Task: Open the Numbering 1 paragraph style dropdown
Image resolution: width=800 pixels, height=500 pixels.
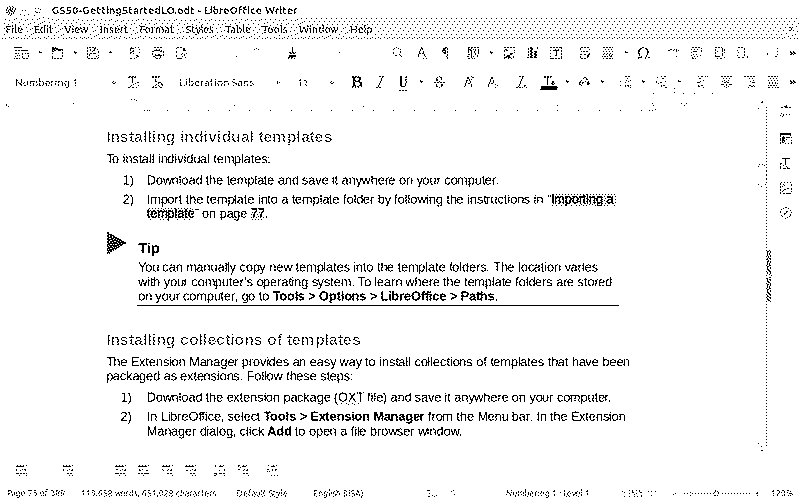Action: tap(113, 82)
